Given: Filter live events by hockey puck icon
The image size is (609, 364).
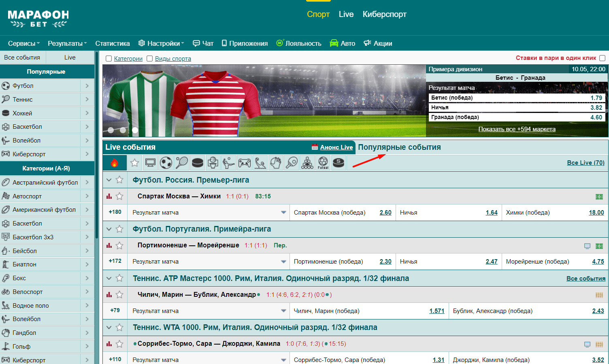Looking at the screenshot, I should (197, 163).
